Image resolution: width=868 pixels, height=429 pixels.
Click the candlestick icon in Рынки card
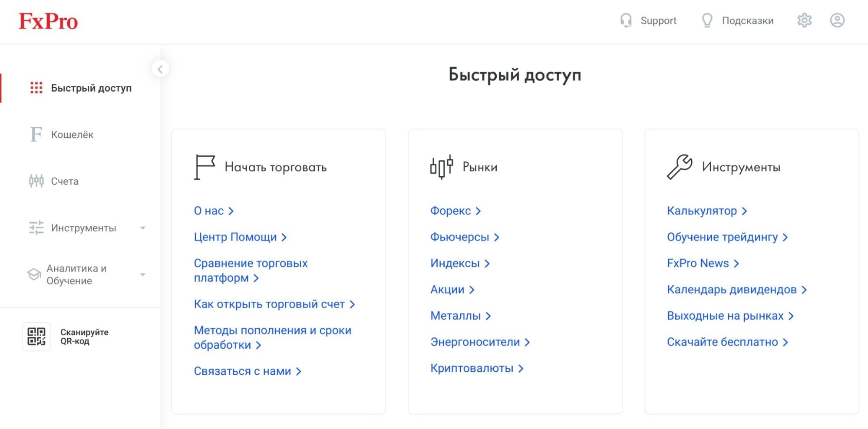click(x=442, y=167)
